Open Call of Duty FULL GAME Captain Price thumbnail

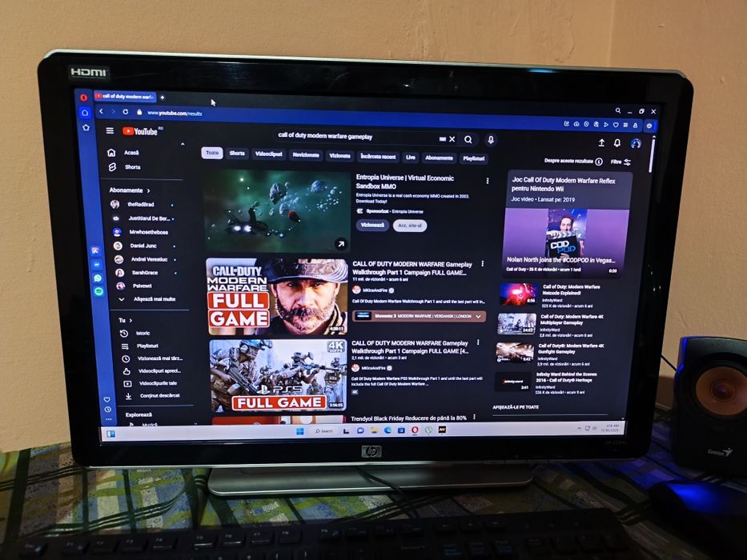[x=277, y=296]
